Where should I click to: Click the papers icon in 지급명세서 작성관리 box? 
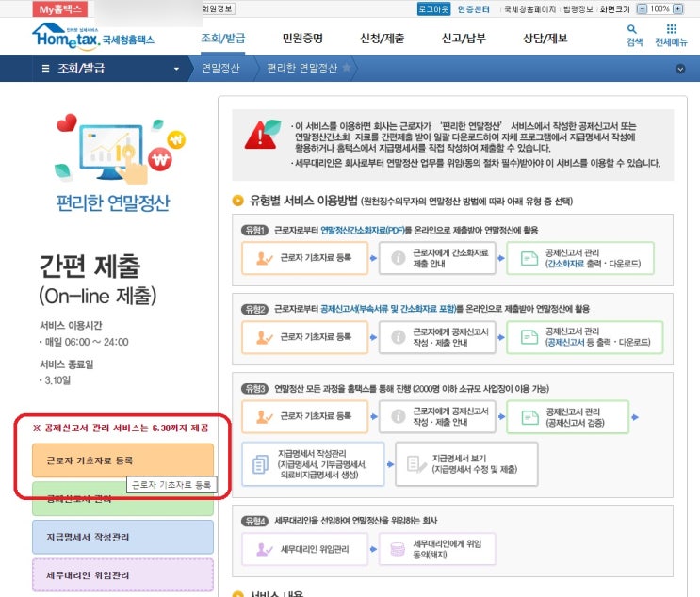(260, 464)
